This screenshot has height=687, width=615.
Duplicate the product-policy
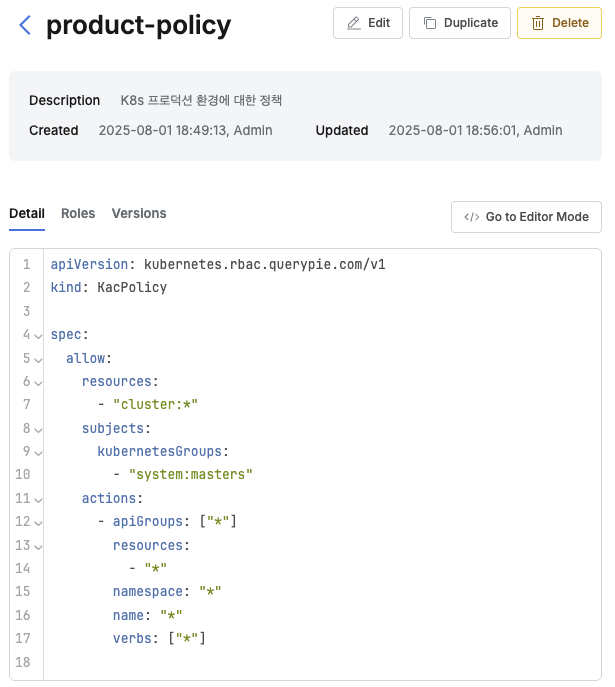[x=459, y=23]
